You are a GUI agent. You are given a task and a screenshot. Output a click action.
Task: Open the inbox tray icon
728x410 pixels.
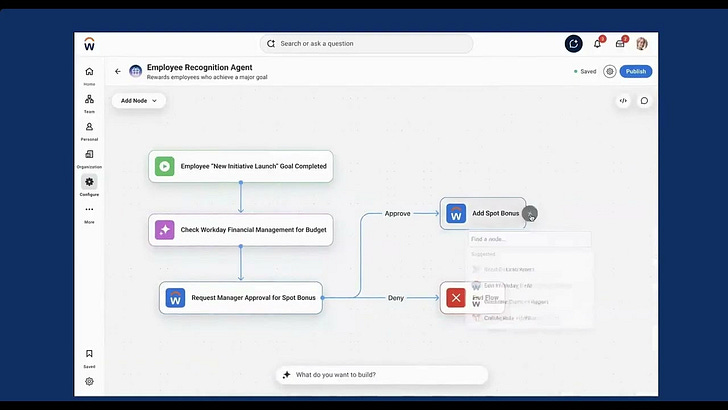click(620, 44)
